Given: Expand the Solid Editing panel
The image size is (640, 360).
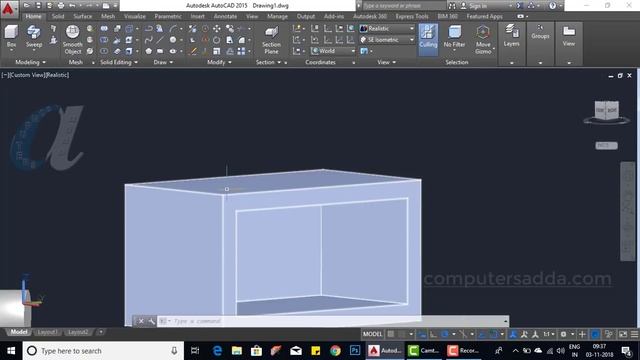Looking at the screenshot, I should pos(119,62).
